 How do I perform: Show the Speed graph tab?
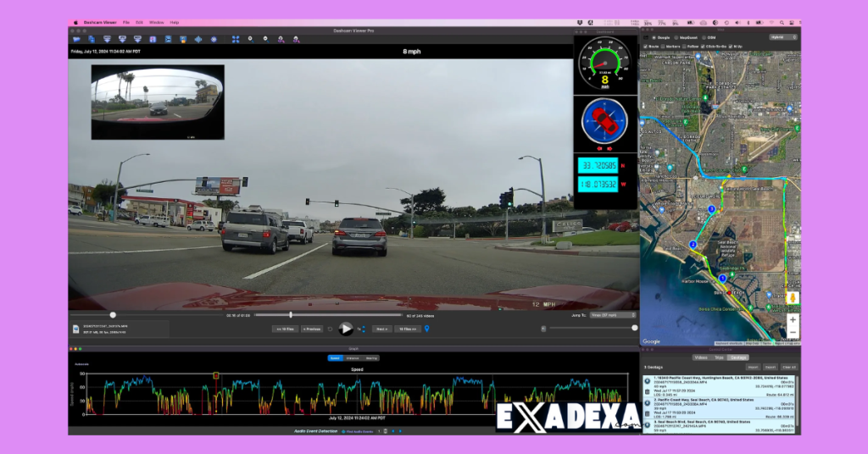tap(335, 358)
